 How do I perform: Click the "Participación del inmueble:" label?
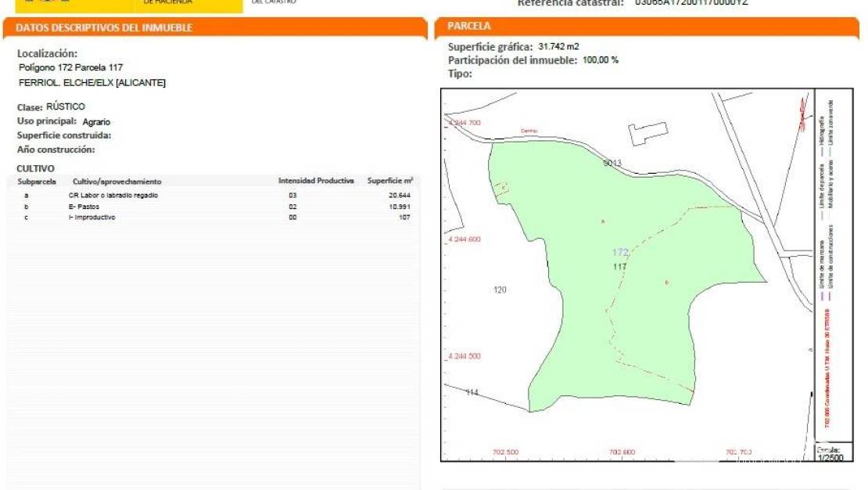513,60
